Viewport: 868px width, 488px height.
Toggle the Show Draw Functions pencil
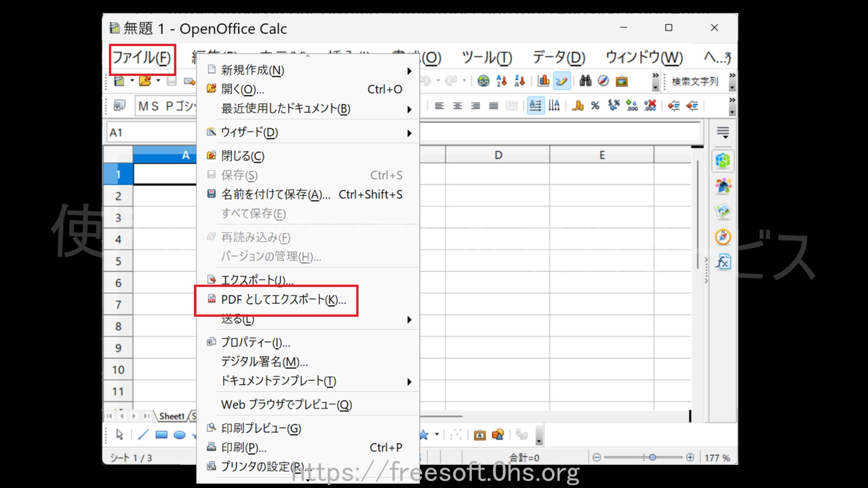tap(562, 81)
